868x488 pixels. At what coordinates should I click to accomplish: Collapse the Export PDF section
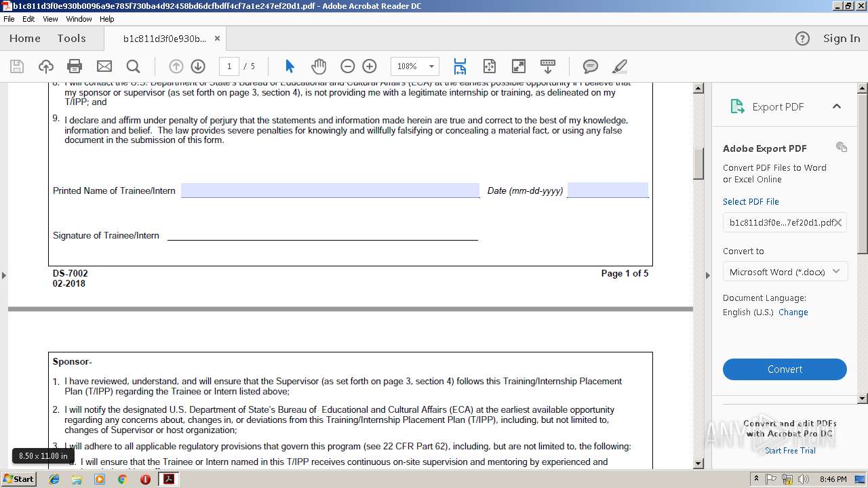click(837, 106)
